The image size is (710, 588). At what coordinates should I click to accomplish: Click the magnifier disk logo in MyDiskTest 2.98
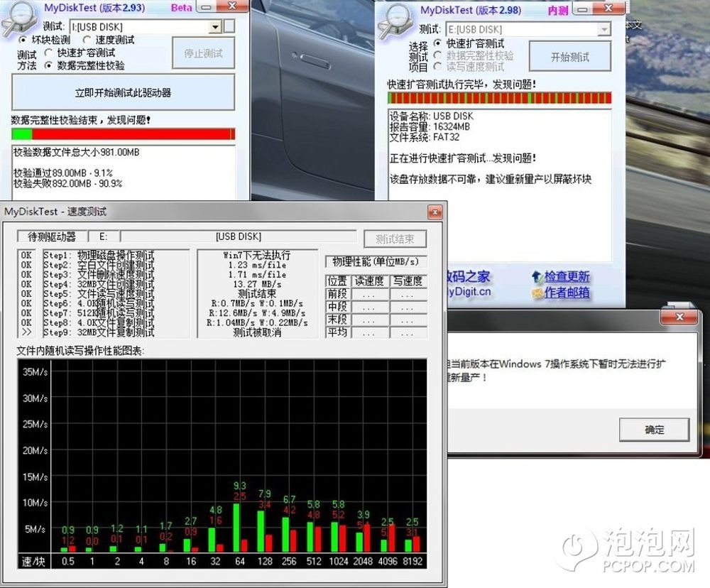click(x=395, y=21)
